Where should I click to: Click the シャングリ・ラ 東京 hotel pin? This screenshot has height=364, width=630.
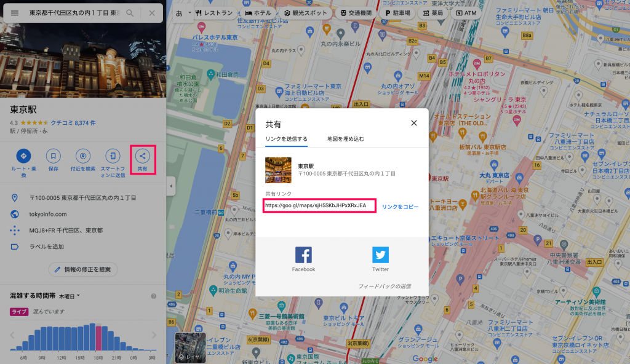[517, 119]
